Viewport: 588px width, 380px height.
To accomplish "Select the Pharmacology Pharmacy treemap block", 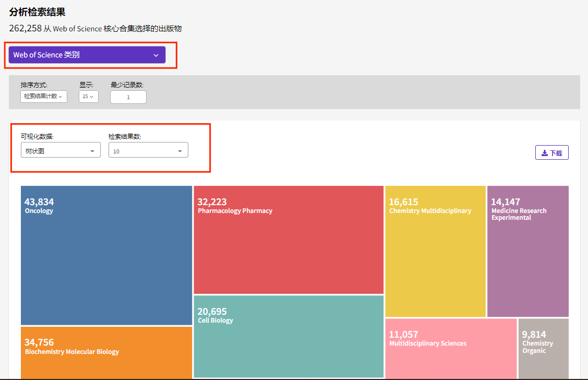I will tap(289, 240).
